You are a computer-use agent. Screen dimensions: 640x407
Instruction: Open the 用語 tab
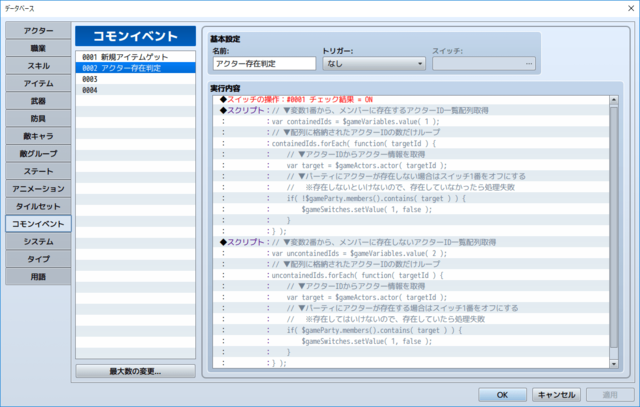pos(38,276)
